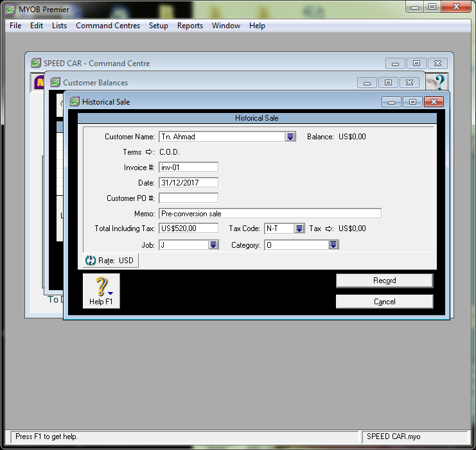Click the Tax detail arrow icon

point(329,229)
